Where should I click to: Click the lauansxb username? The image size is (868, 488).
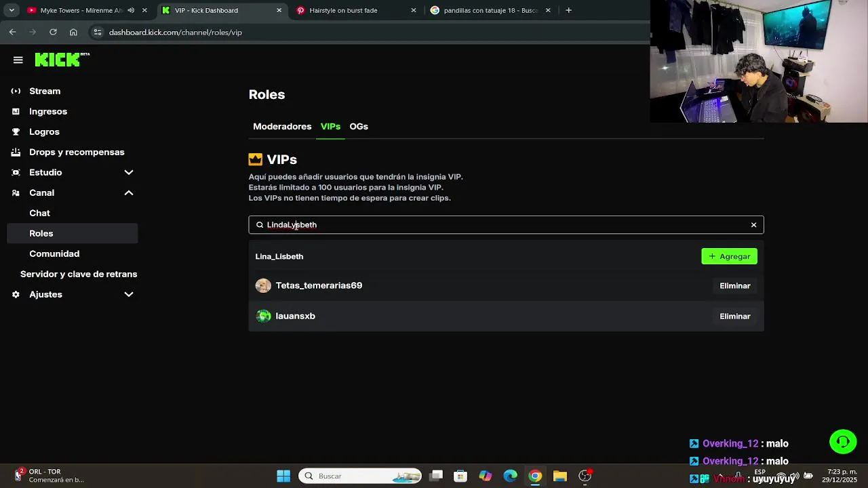pyautogui.click(x=296, y=316)
